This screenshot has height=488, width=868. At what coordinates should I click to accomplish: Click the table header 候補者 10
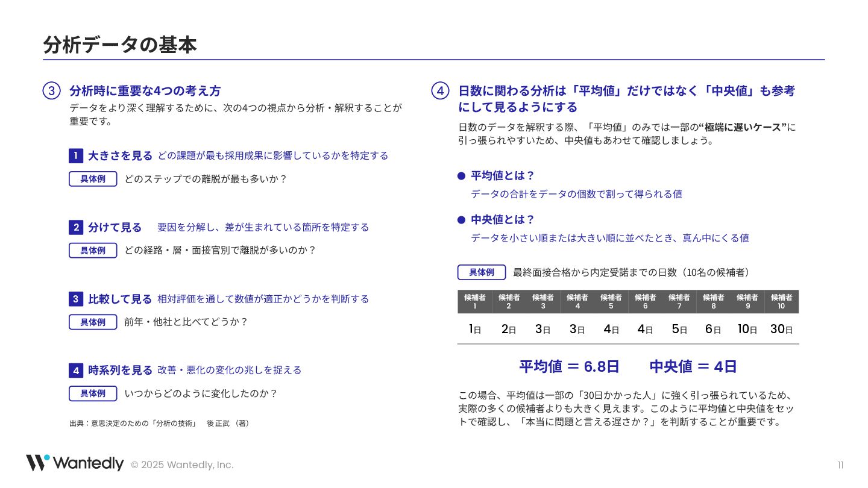click(x=782, y=302)
